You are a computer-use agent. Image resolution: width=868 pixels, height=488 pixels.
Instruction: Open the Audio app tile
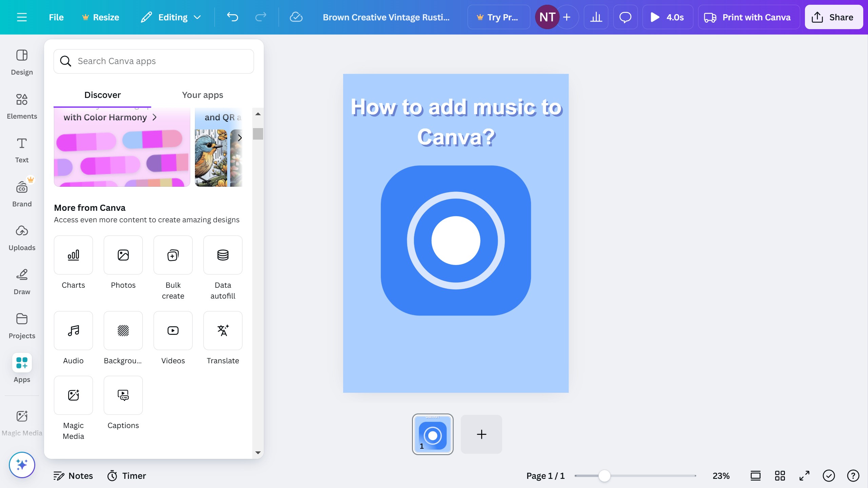(x=73, y=330)
